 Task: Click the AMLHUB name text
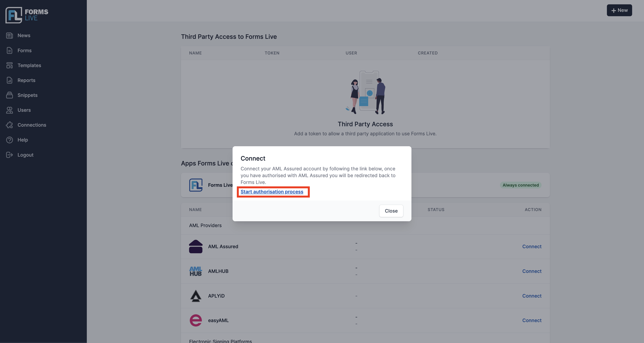(218, 271)
